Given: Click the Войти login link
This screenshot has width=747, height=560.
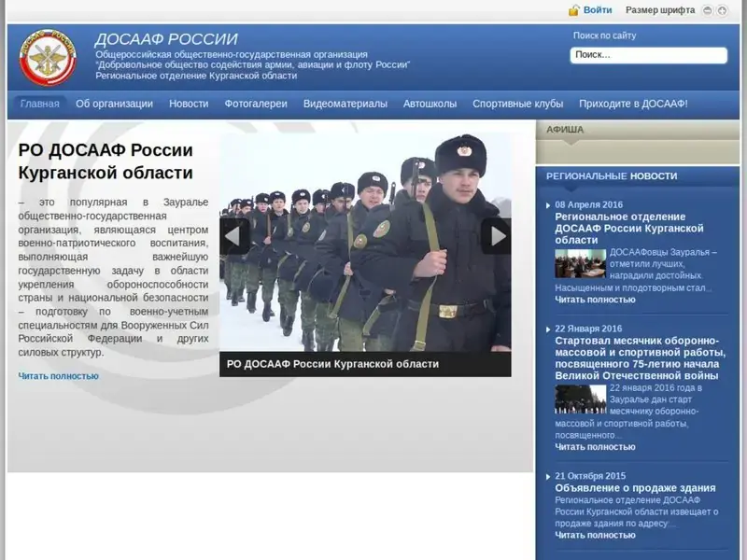Looking at the screenshot, I should [x=598, y=10].
